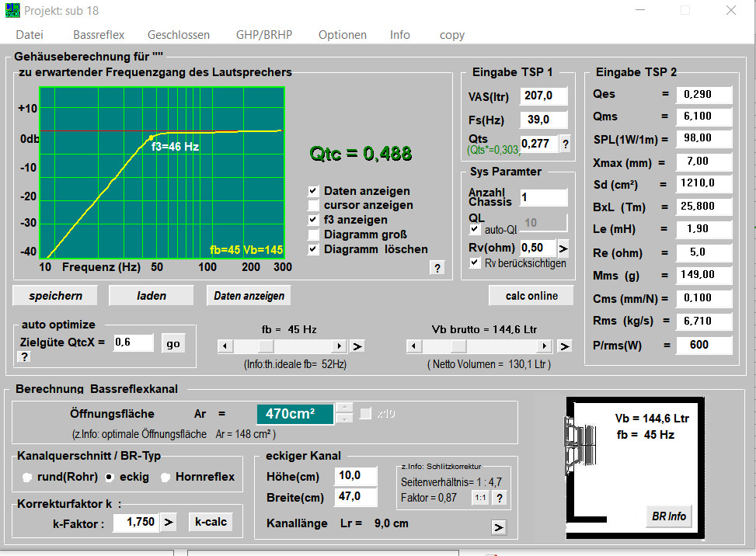Click the VAS(ltr) input field
Screen dimensions: 756x556
pyautogui.click(x=543, y=96)
